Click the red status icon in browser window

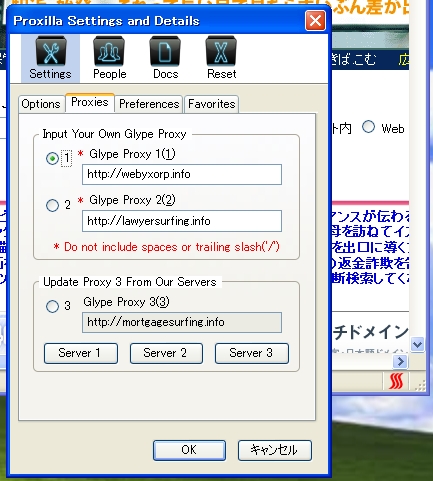pyautogui.click(x=396, y=381)
